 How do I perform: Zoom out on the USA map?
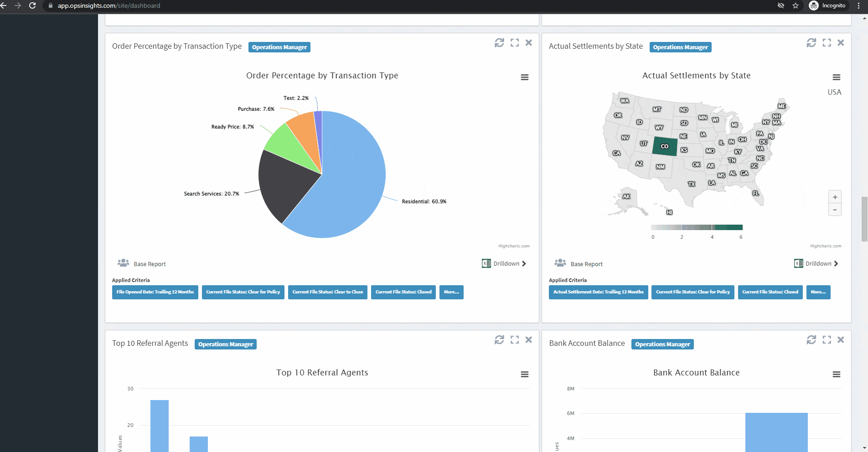[x=835, y=210]
